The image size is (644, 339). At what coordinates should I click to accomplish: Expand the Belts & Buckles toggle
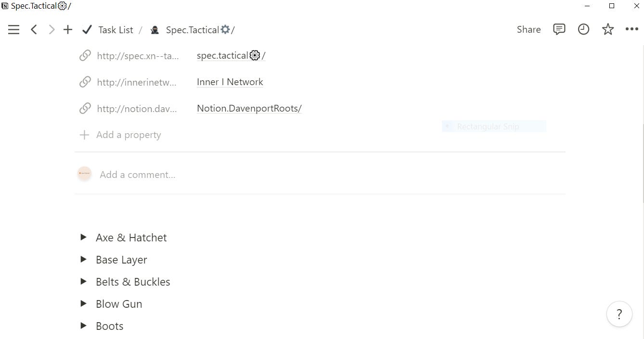[x=83, y=281]
